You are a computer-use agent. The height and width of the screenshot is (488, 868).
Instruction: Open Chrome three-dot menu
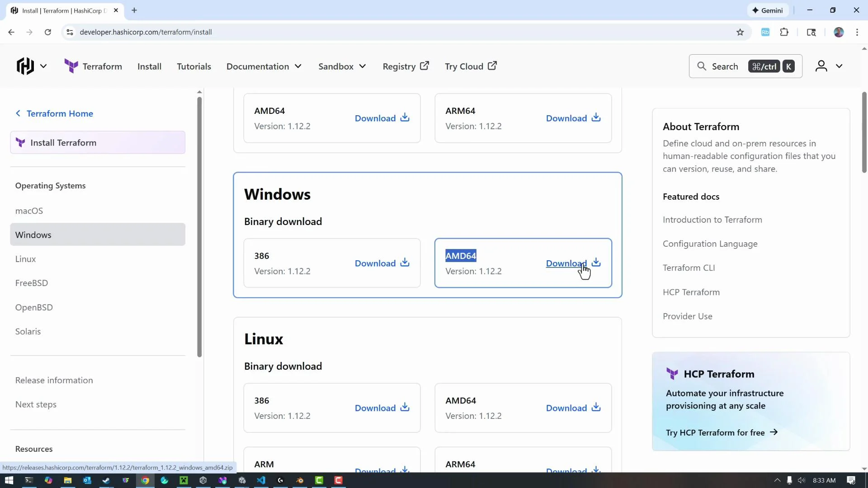[x=857, y=32]
